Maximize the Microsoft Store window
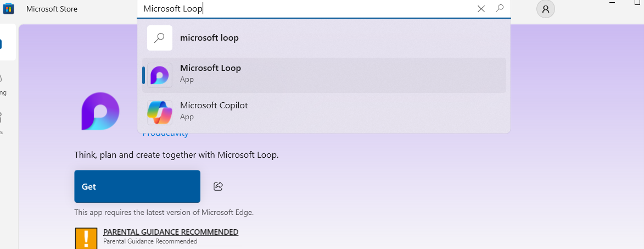The image size is (644, 249). pos(637,3)
